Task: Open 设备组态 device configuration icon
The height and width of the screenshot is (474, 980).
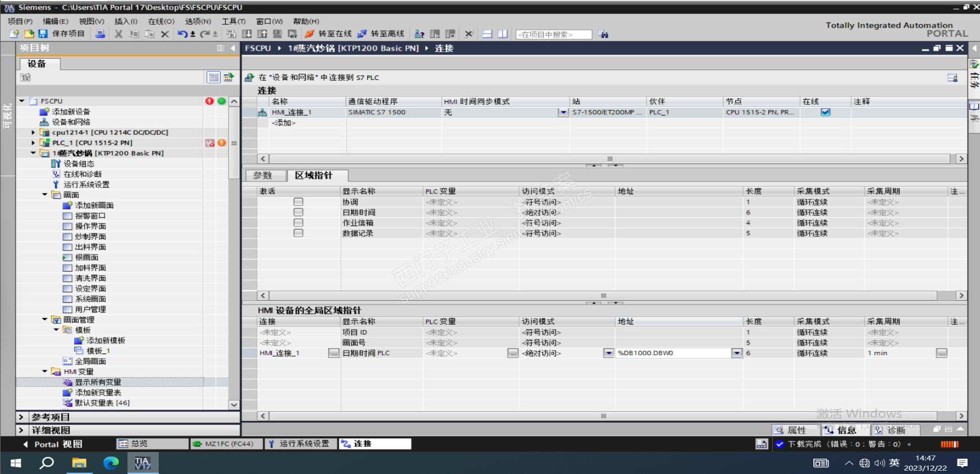Action: click(56, 164)
